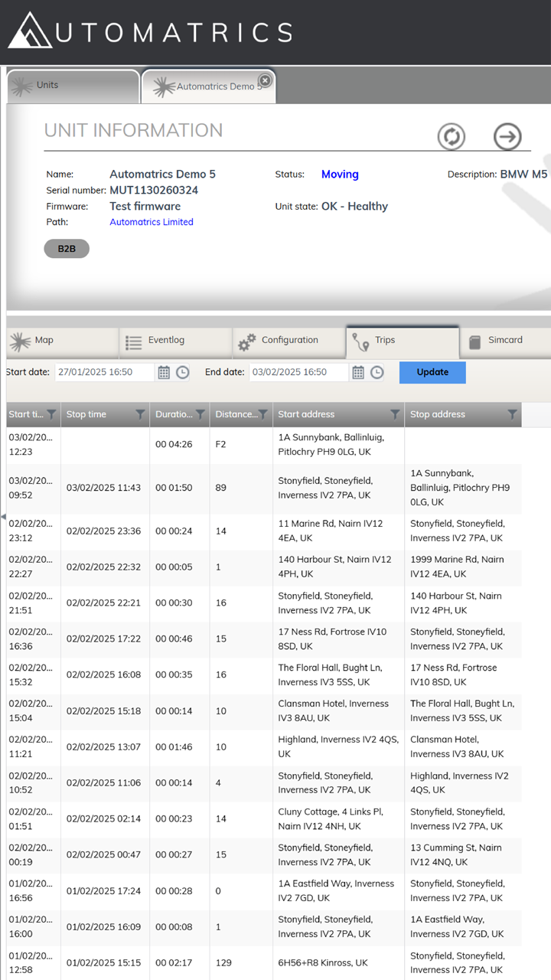Viewport: 551px width, 980px height.
Task: Click the Automatrics logo in the header
Action: (x=150, y=32)
